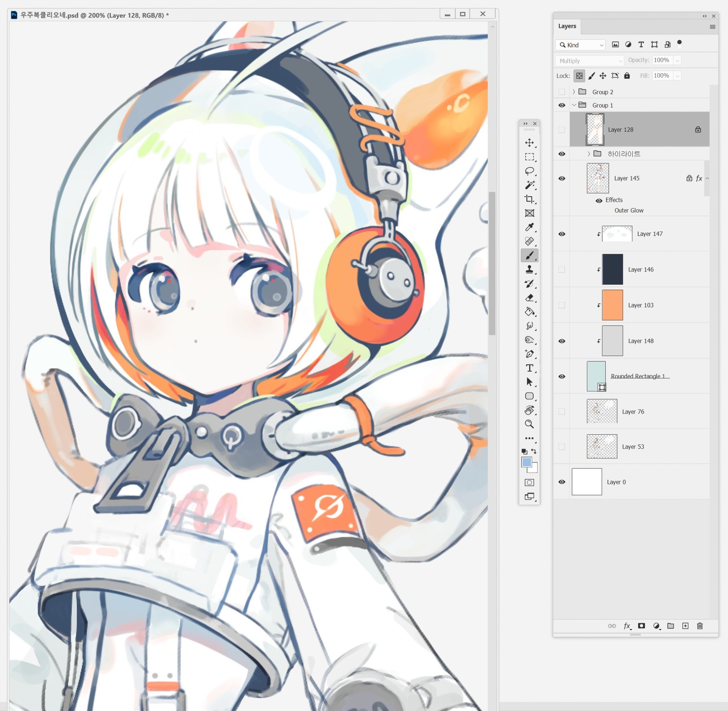Hide Layer 147 visibility eye
The height and width of the screenshot is (711, 728).
(562, 234)
